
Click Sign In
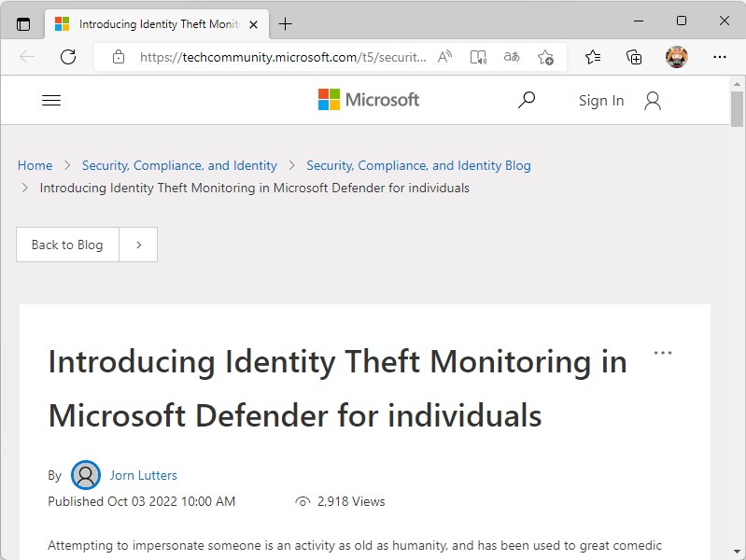[x=601, y=101]
